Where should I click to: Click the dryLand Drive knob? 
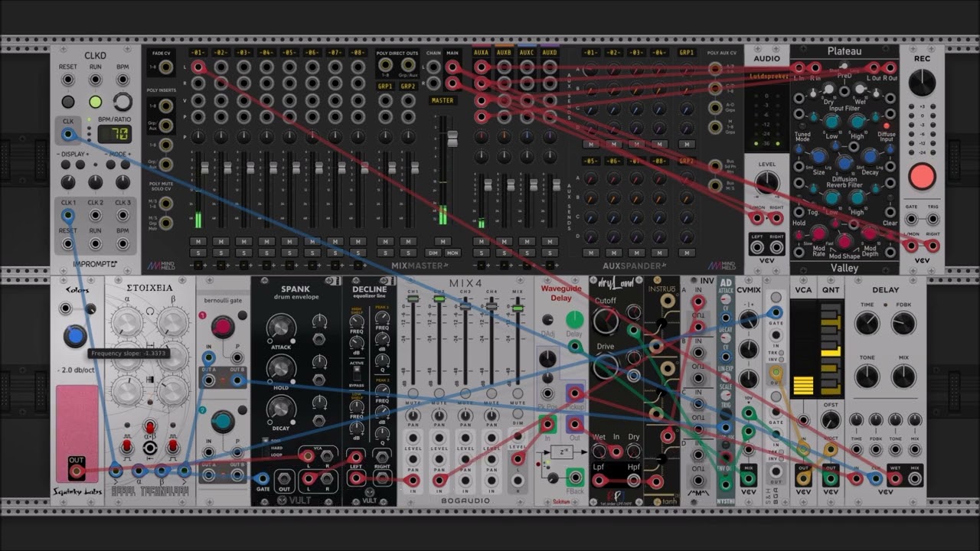[x=606, y=367]
